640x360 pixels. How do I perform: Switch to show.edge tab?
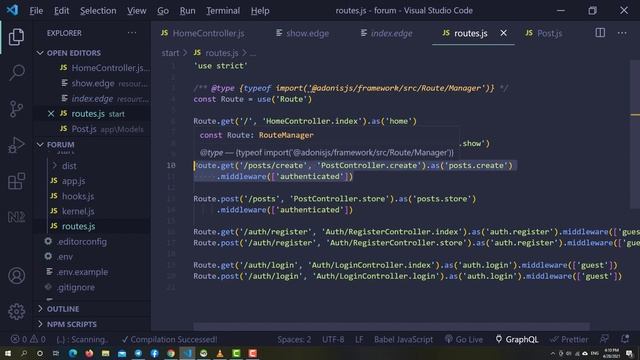(302, 33)
